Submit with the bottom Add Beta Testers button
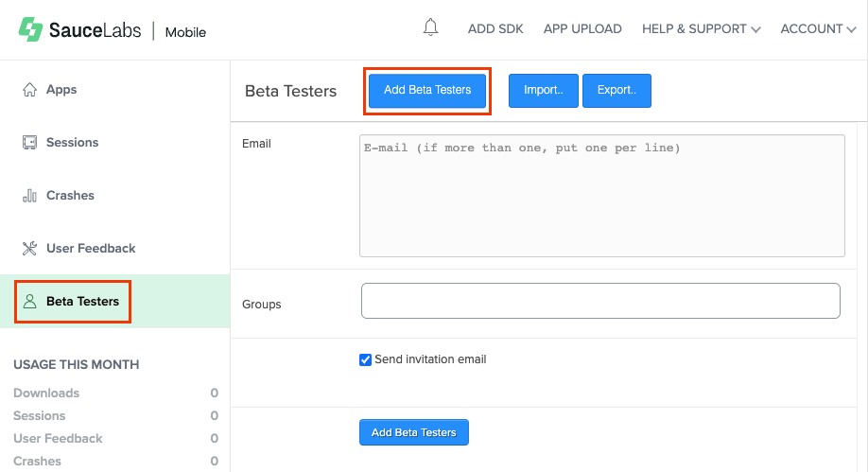 413,432
